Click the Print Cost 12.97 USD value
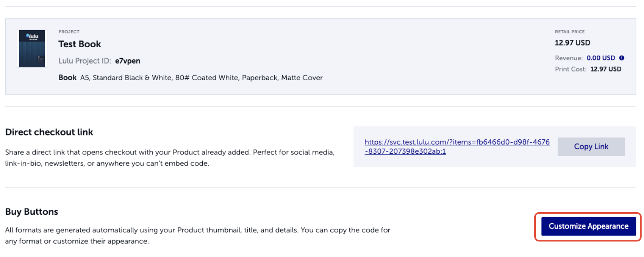Viewport: 644px width, 257px height. [606, 69]
